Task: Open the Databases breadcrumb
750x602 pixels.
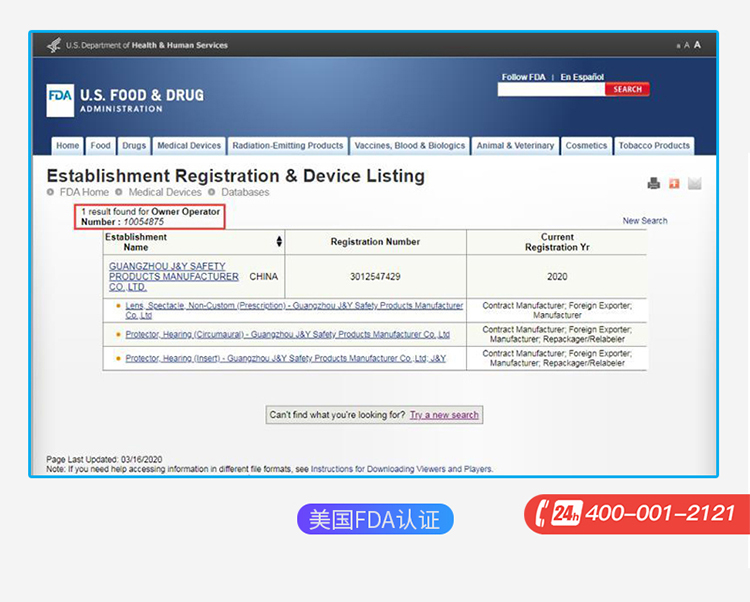Action: [x=245, y=192]
